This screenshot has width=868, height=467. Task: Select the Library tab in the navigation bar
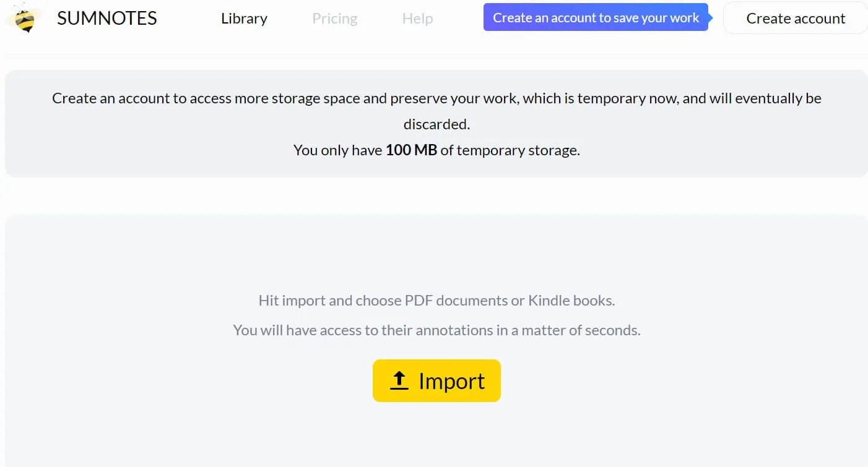[243, 19]
